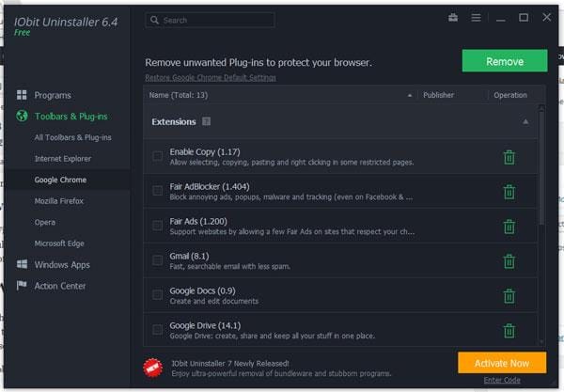Screen dimensions: 564x392
Task: Toggle the Gmail checkbox
Action: point(158,260)
